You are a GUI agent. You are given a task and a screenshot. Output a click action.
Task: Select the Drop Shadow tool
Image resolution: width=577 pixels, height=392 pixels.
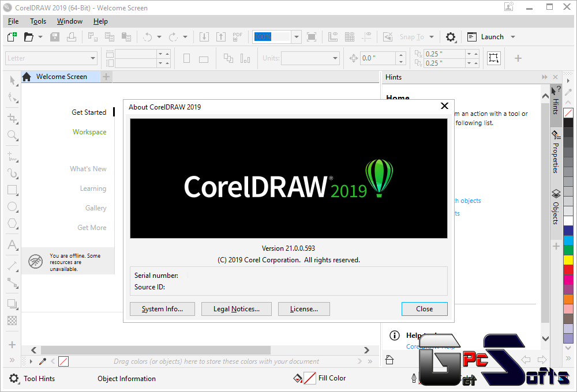click(13, 304)
